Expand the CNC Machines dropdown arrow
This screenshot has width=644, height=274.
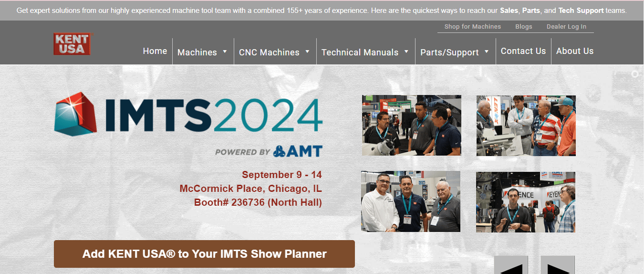pos(308,52)
